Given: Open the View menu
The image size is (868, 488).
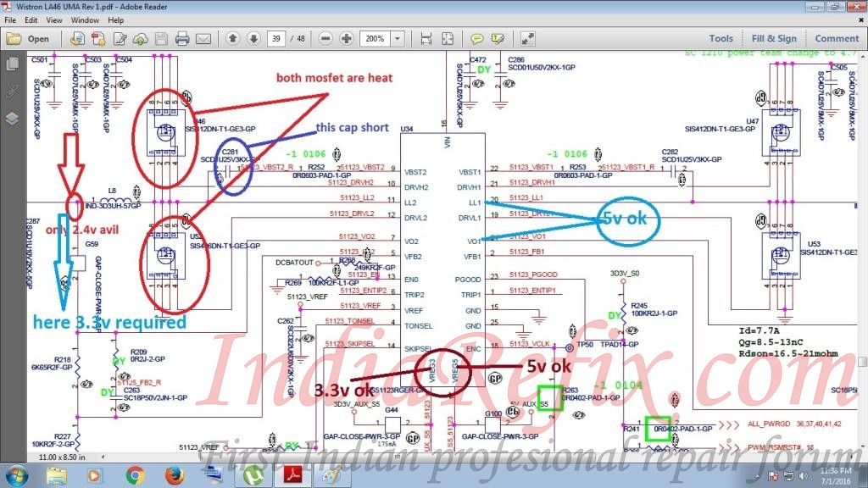Looking at the screenshot, I should tap(53, 20).
